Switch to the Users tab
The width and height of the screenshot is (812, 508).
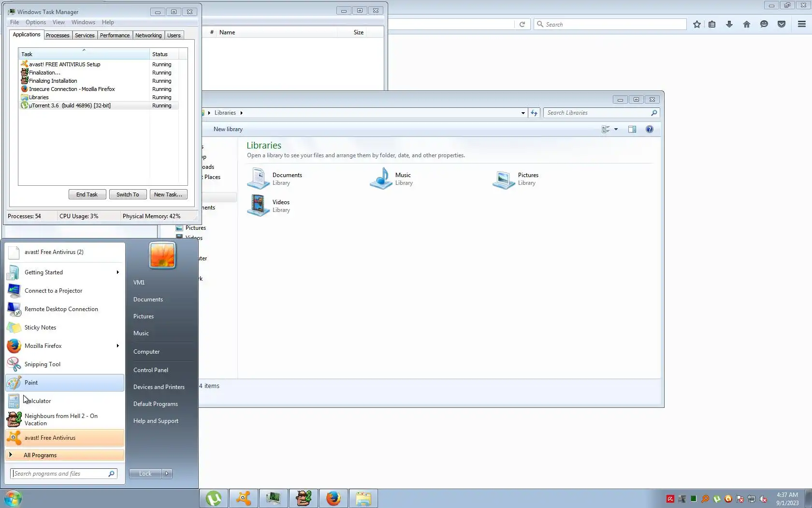click(174, 35)
